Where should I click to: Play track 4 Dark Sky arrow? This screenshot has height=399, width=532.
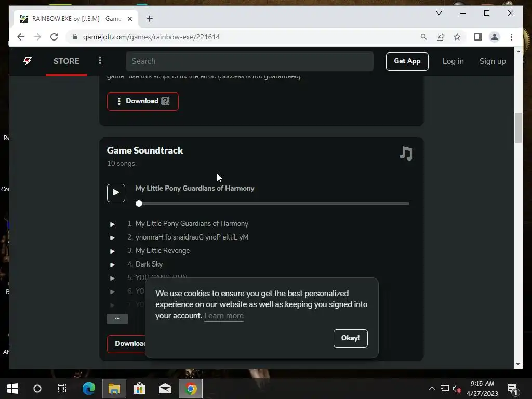[112, 264]
